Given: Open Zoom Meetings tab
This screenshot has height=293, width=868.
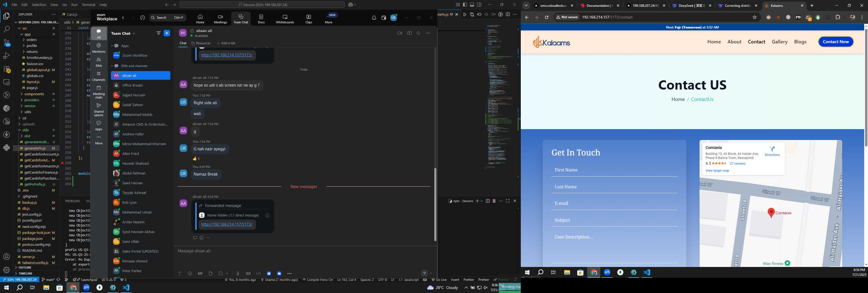Looking at the screenshot, I should [220, 19].
